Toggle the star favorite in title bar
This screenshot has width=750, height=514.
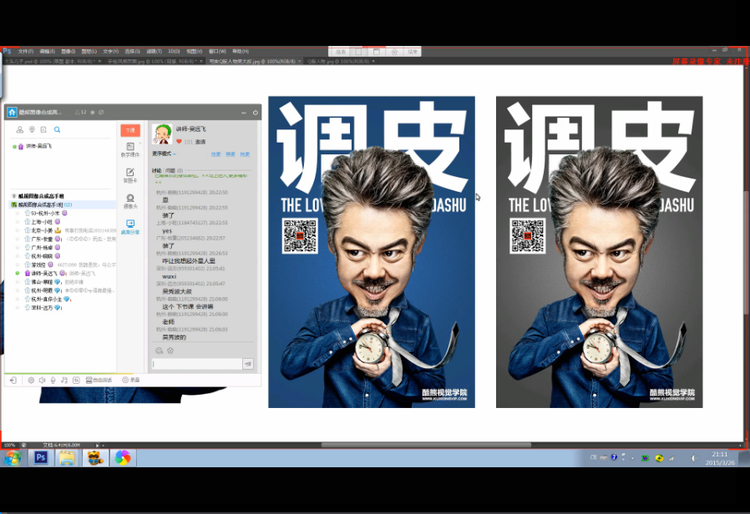coord(92,112)
